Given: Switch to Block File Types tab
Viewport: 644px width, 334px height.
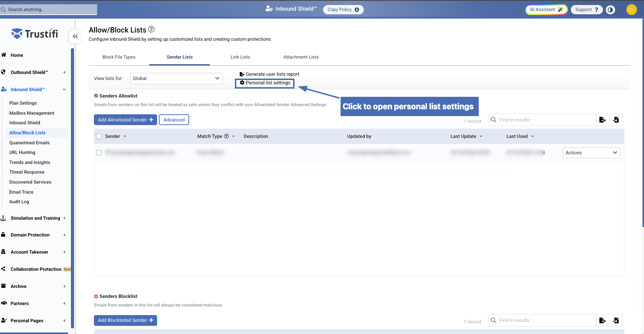Looking at the screenshot, I should (x=119, y=57).
